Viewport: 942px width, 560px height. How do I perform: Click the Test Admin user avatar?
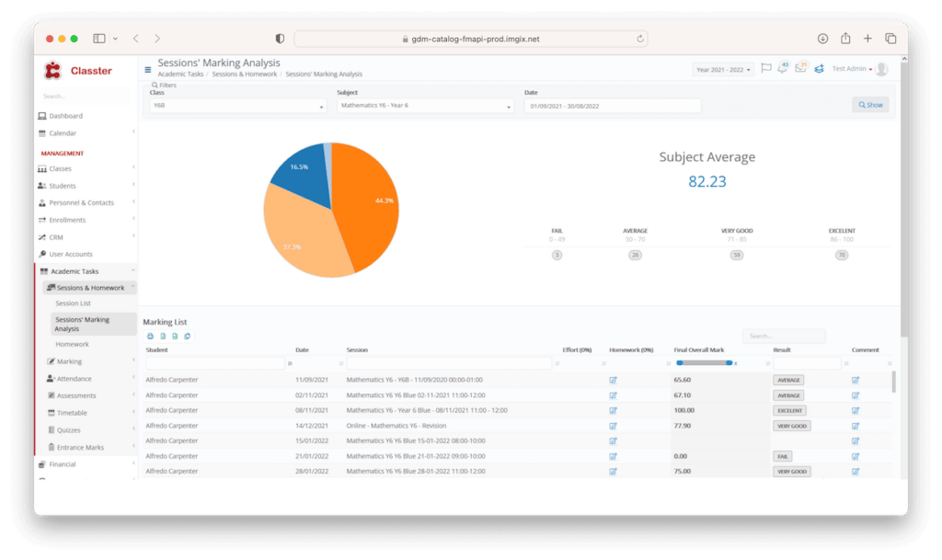(881, 69)
